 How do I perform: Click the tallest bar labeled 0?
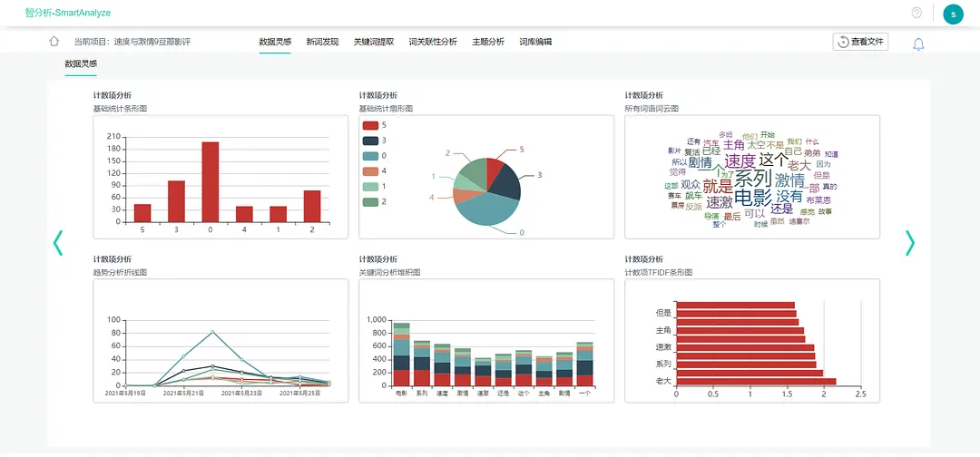tap(211, 181)
